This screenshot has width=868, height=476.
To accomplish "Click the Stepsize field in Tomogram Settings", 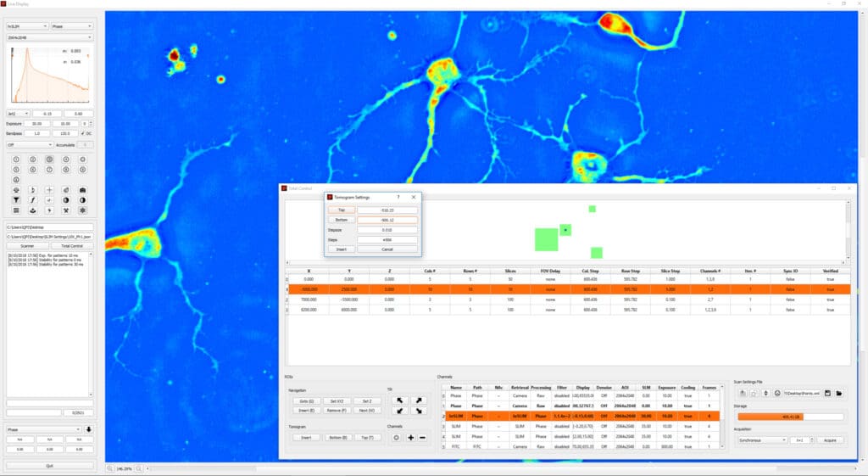I will pos(387,229).
